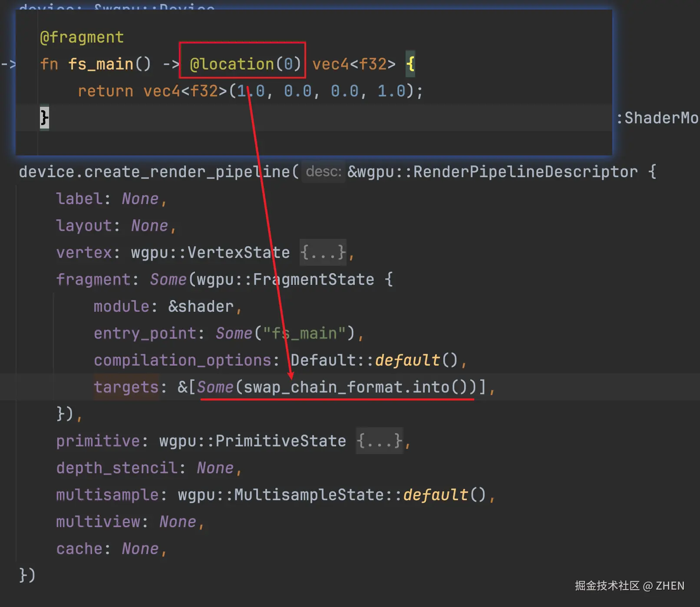The image size is (700, 607).
Task: Click the wgpu::FragmentState type
Action: coord(285,280)
